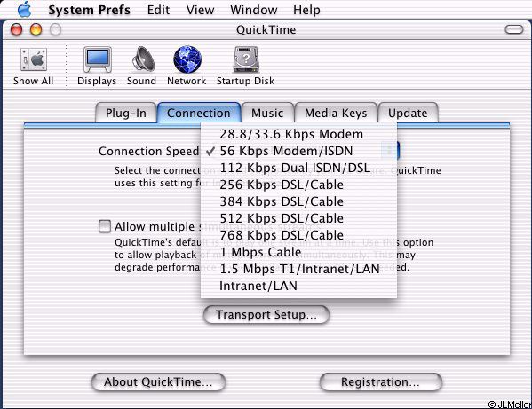Open the Edit menu
532x409 pixels.
tap(158, 10)
